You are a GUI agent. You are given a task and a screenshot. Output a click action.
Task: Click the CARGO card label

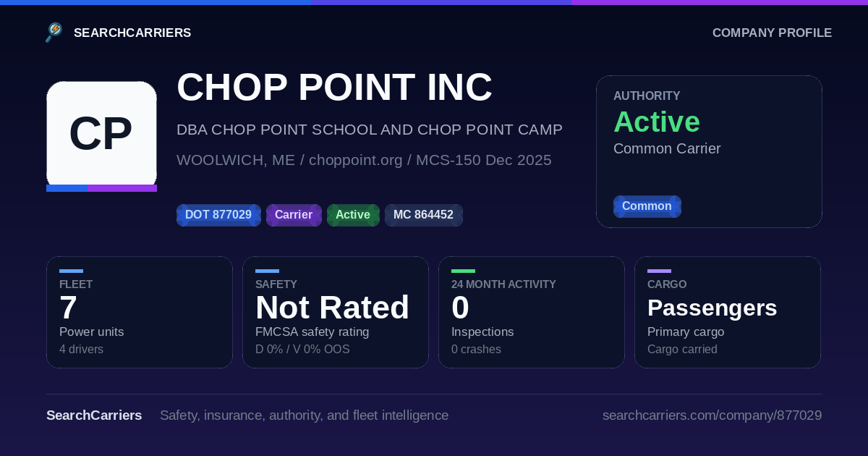667,284
